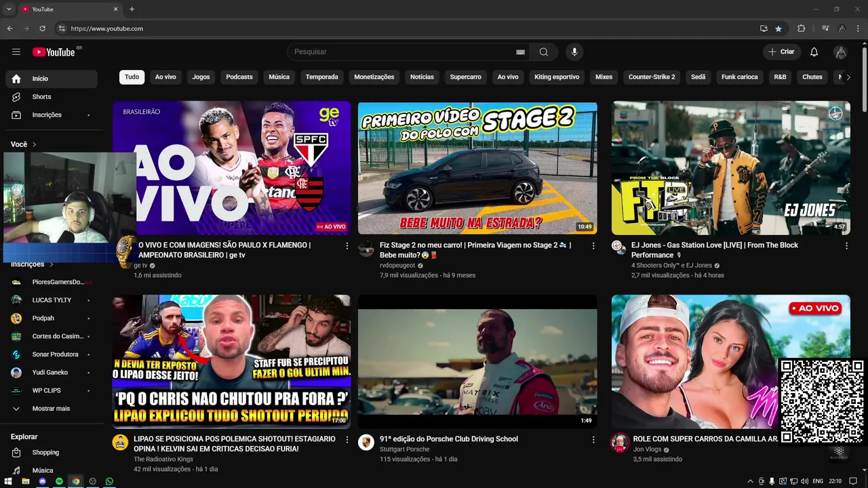Select the Counter-Strike 2 chip

652,77
